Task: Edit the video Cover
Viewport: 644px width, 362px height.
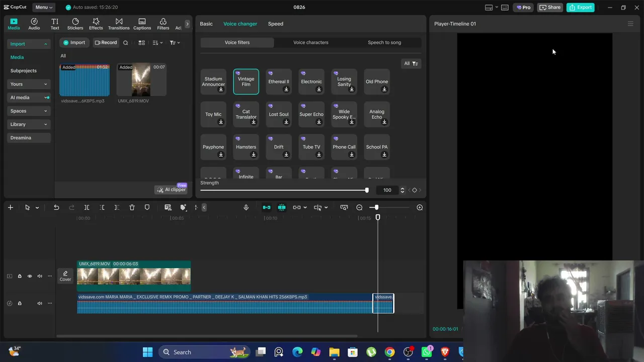Action: [65, 276]
